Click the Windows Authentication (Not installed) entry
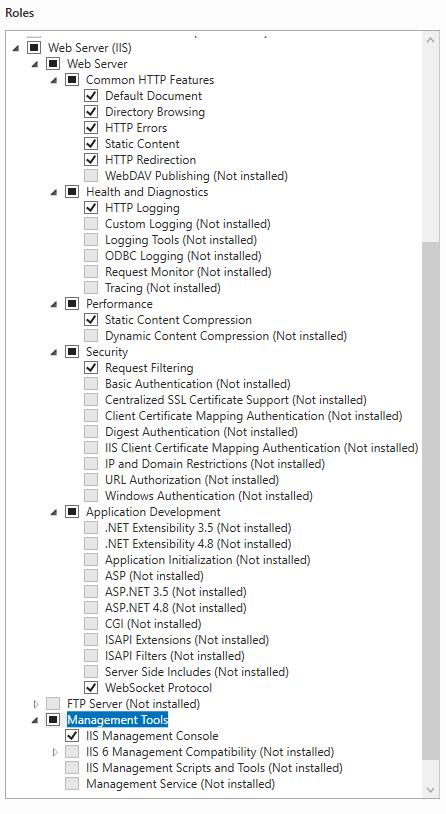Image resolution: width=446 pixels, height=814 pixels. [209, 496]
